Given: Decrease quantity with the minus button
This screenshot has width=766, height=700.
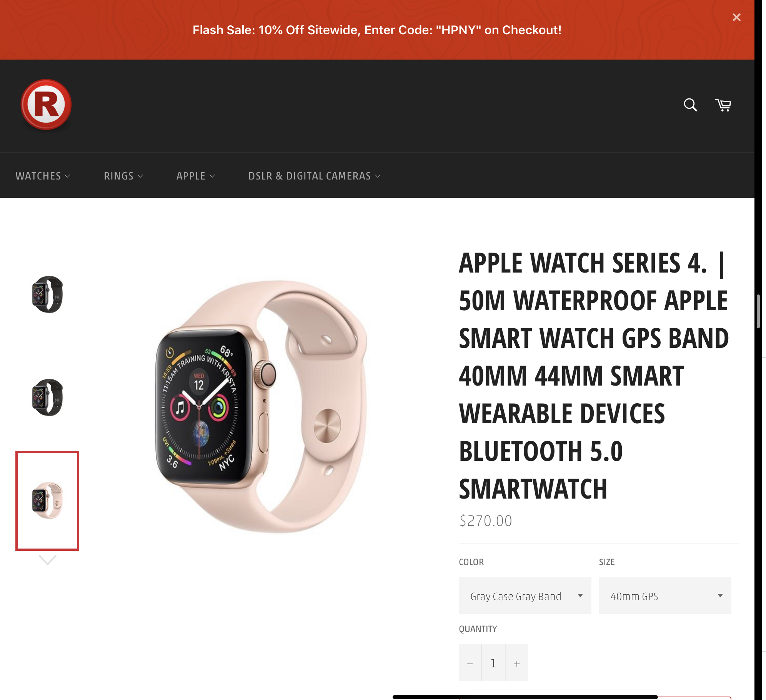Looking at the screenshot, I should tap(470, 663).
